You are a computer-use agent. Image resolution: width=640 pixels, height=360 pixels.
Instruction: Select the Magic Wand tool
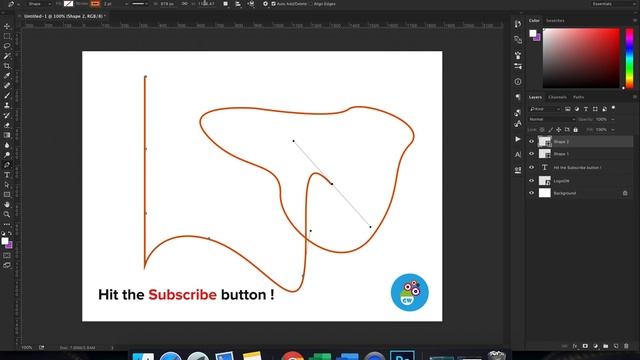point(7,56)
